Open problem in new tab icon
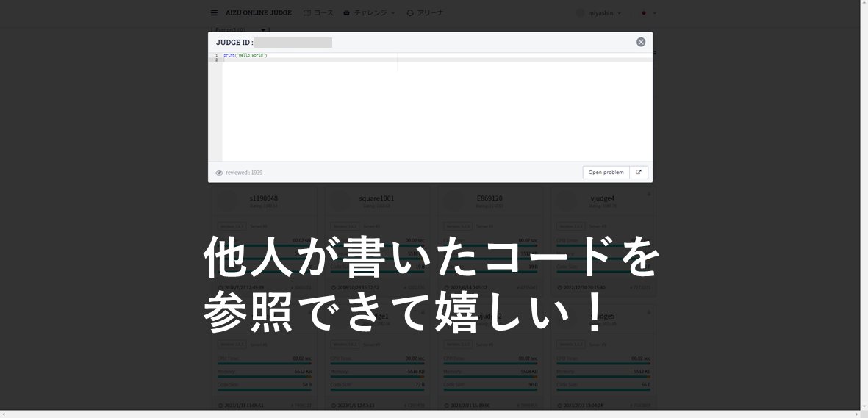This screenshot has height=418, width=868. point(638,172)
